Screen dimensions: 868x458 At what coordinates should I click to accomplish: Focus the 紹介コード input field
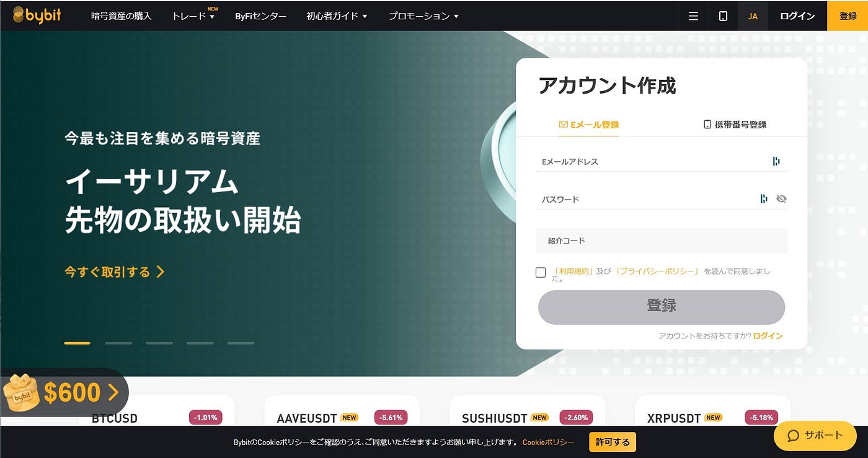click(x=662, y=240)
